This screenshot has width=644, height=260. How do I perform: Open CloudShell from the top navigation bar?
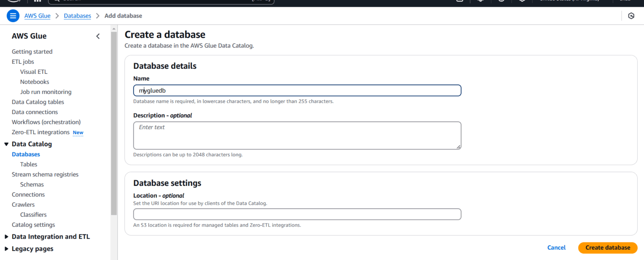[x=460, y=2]
